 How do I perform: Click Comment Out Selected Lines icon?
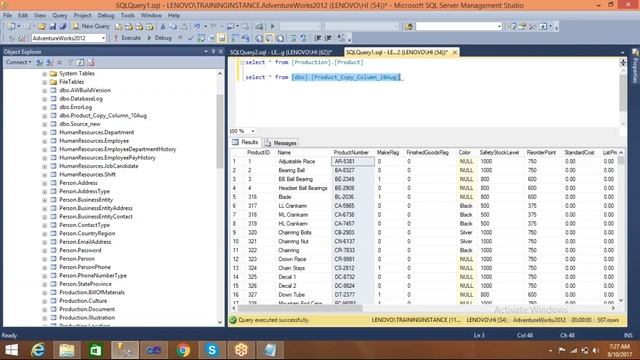coord(293,38)
